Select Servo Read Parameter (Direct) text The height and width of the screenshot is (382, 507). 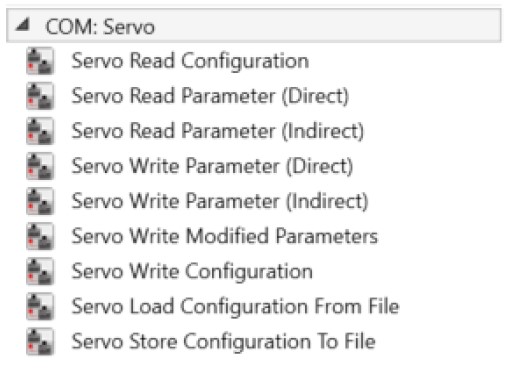point(210,97)
